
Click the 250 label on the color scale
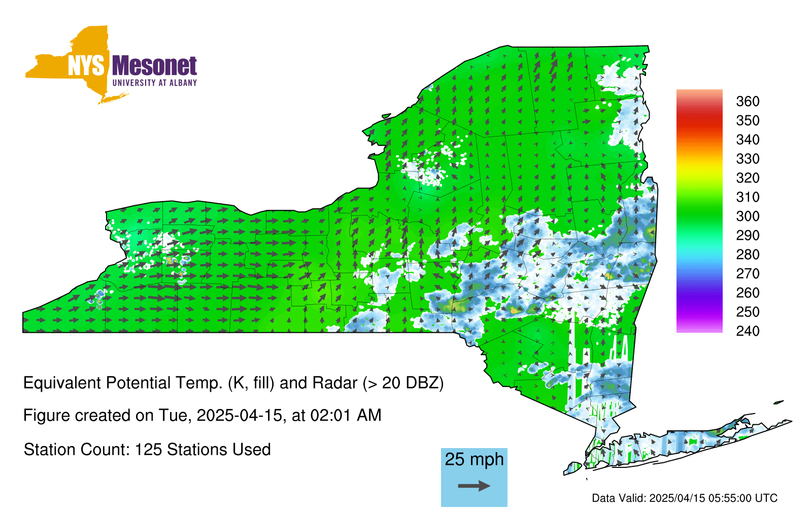point(748,312)
